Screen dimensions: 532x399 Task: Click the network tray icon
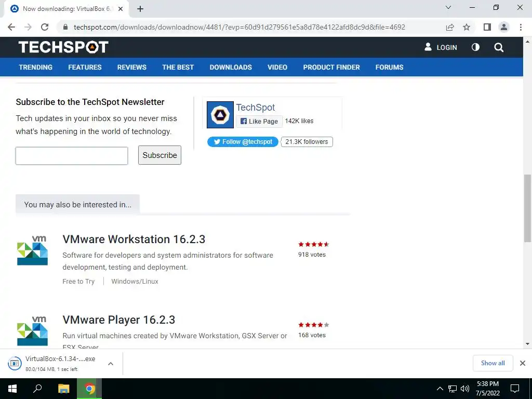(453, 389)
